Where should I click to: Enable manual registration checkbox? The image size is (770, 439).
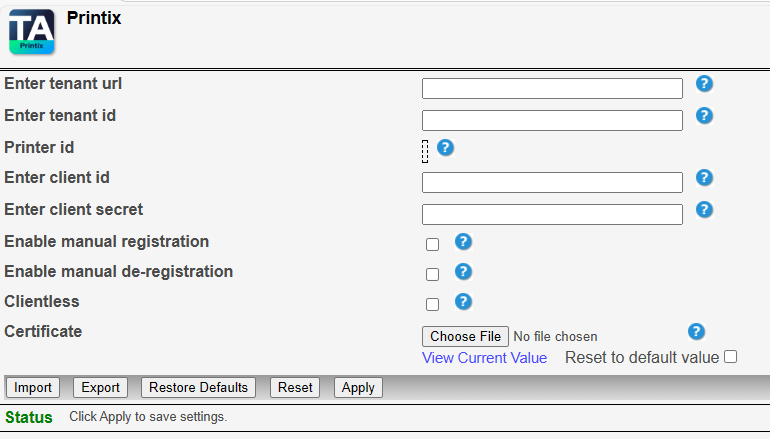click(432, 245)
